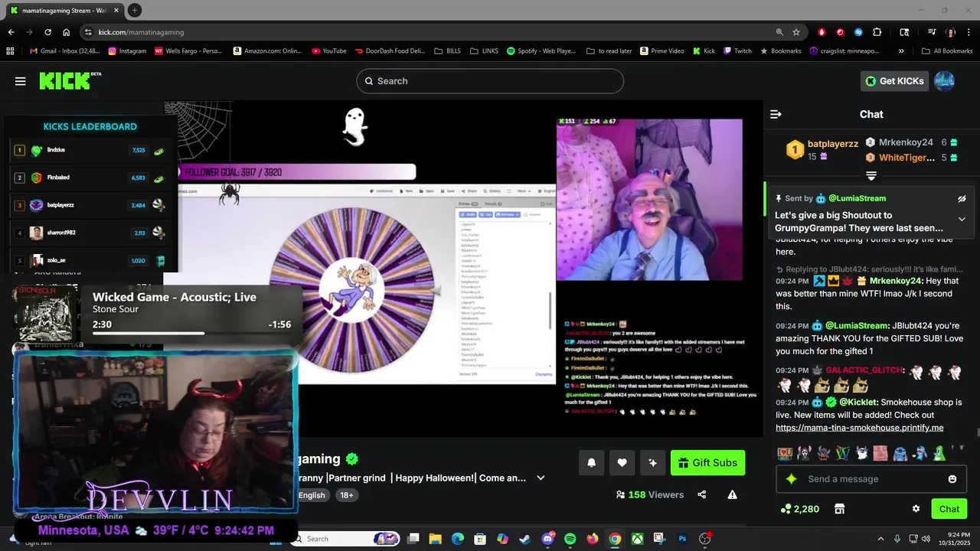Click the Gift Subs button

point(707,462)
